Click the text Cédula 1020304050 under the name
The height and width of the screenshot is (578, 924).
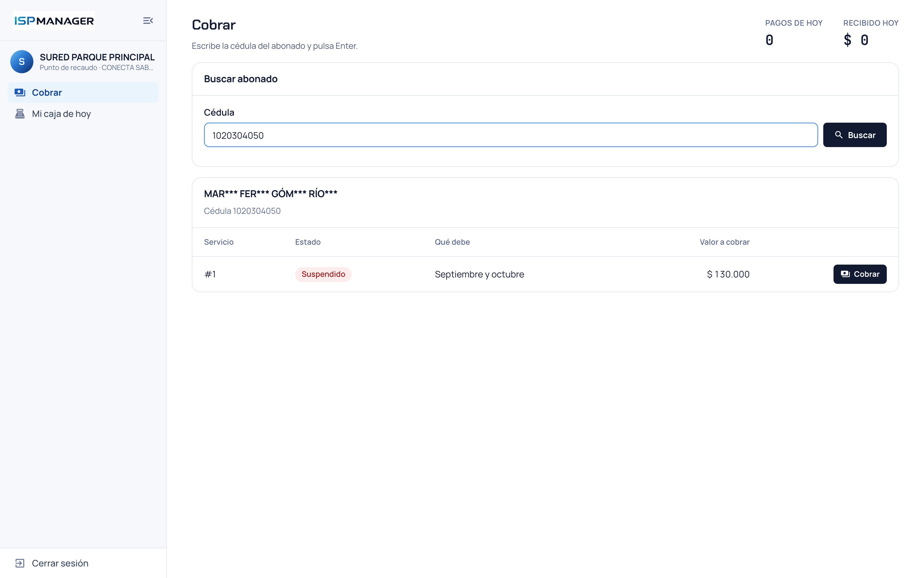[x=242, y=211]
